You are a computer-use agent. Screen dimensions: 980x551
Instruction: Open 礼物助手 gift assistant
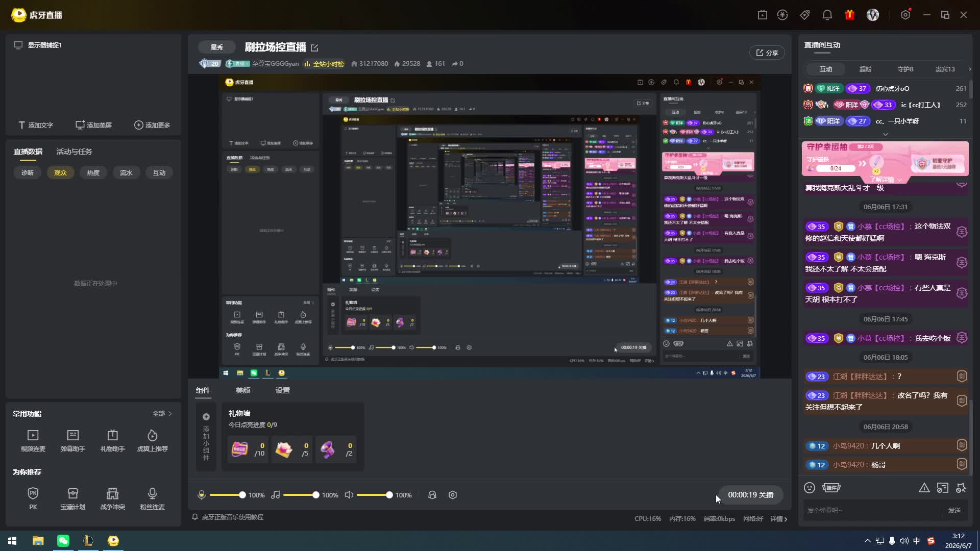[x=113, y=440]
